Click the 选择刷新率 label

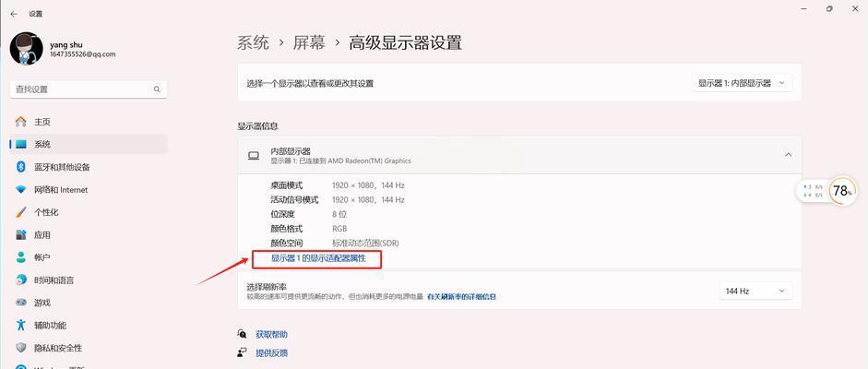coord(267,287)
